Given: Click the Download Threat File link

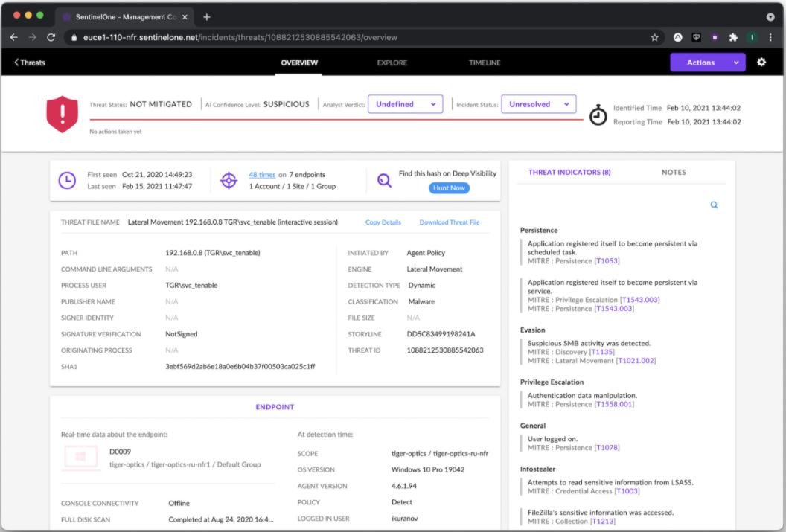Looking at the screenshot, I should (x=450, y=222).
